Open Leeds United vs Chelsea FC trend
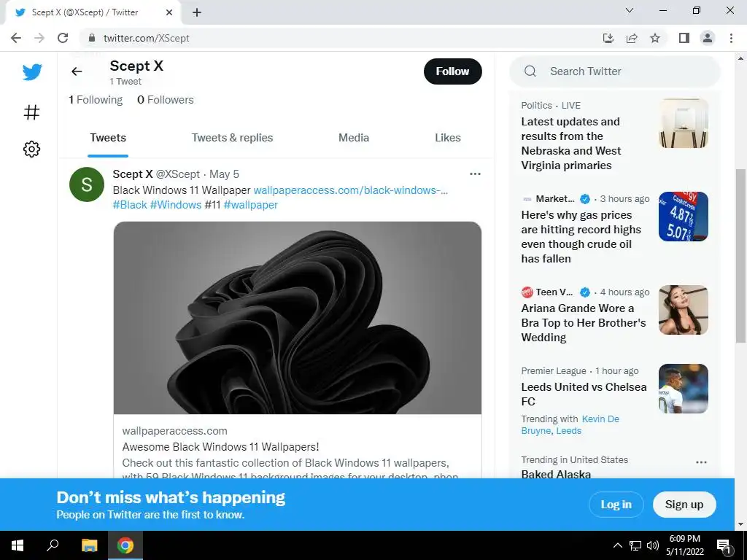The width and height of the screenshot is (747, 560). coord(584,394)
